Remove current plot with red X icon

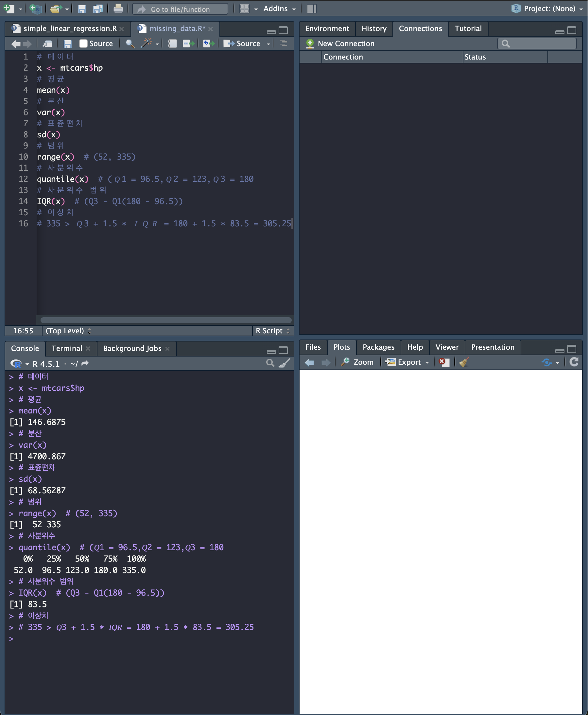pyautogui.click(x=443, y=362)
